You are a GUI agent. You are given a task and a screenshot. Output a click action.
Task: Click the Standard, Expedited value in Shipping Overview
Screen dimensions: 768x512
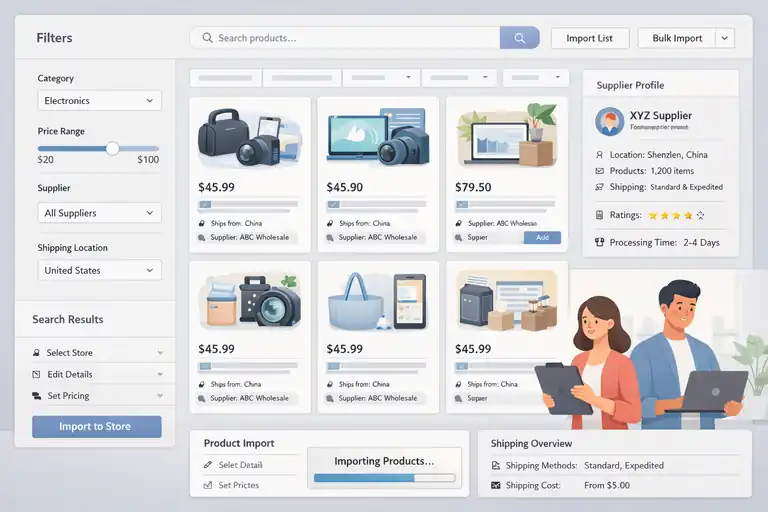click(624, 465)
